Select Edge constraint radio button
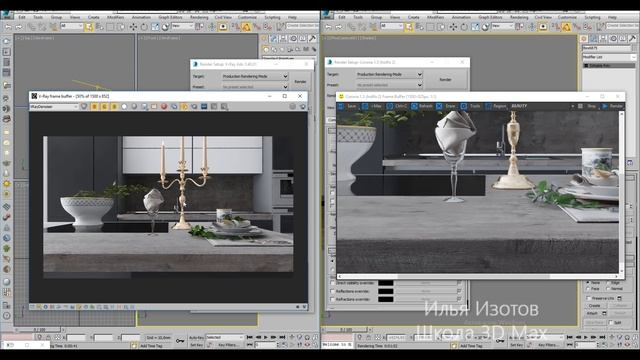This screenshot has width=640, height=360. (x=608, y=282)
